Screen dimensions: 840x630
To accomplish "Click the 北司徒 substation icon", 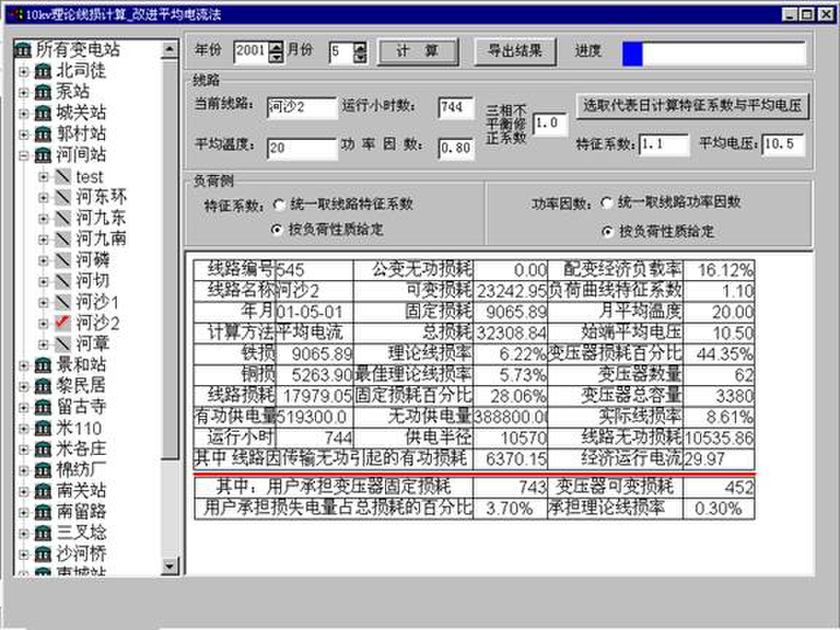I will pos(43,71).
